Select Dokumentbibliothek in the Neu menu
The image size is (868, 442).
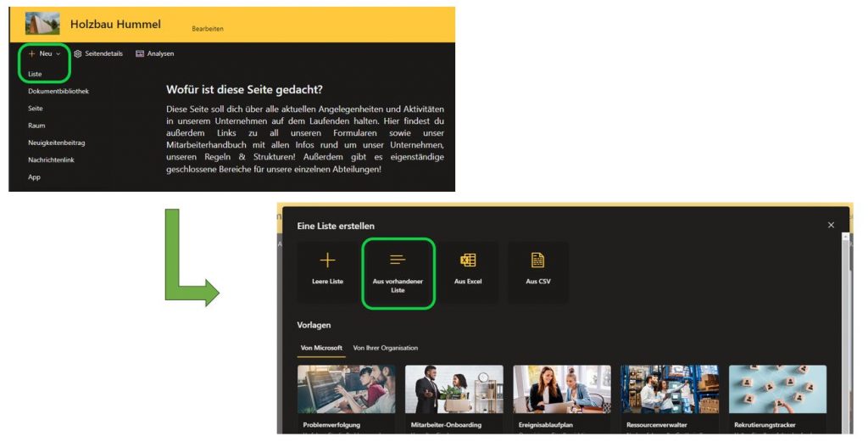coord(58,91)
